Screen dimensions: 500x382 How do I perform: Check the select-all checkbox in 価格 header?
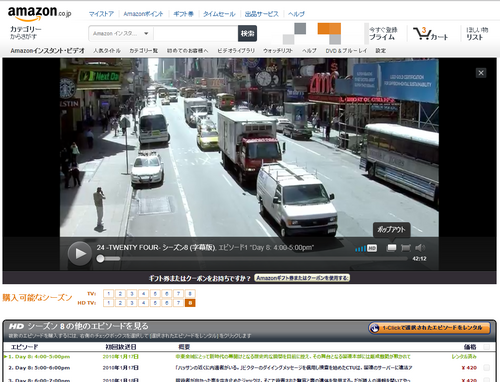(486, 347)
